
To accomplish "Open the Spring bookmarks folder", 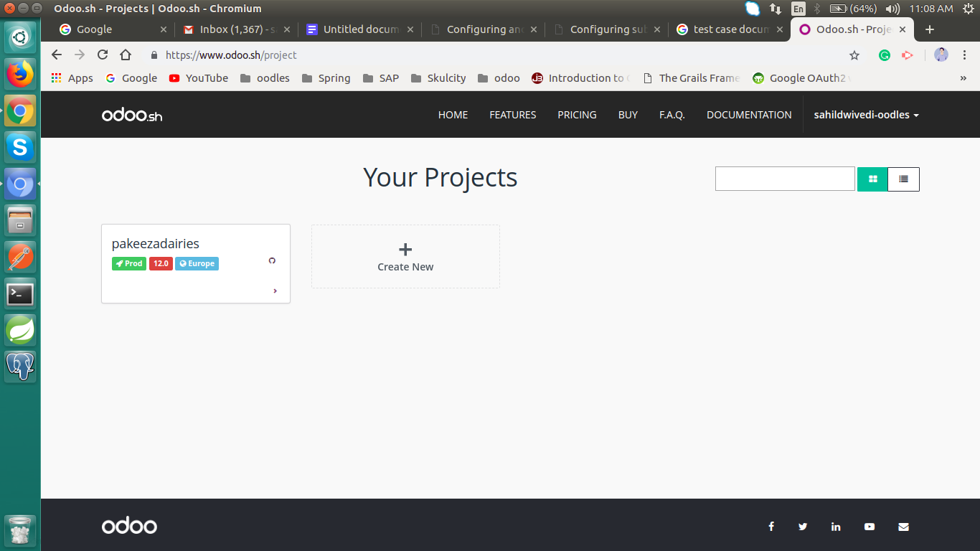I will (326, 78).
